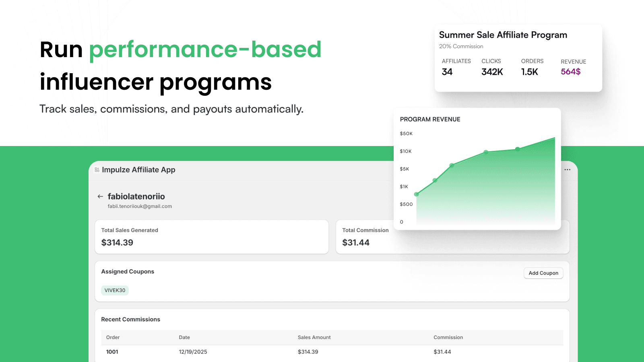Expand the Assigned Coupons section

click(128, 271)
